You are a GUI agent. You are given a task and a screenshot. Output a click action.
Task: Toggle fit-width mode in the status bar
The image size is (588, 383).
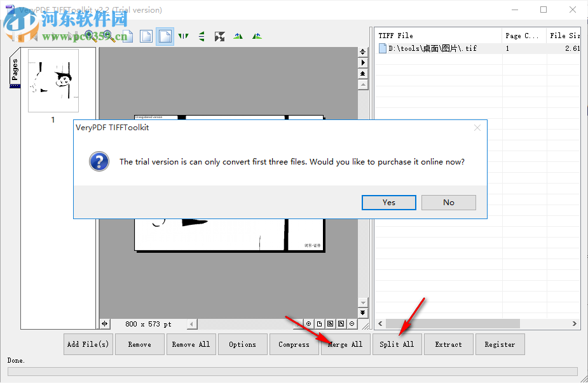pyautogui.click(x=341, y=323)
